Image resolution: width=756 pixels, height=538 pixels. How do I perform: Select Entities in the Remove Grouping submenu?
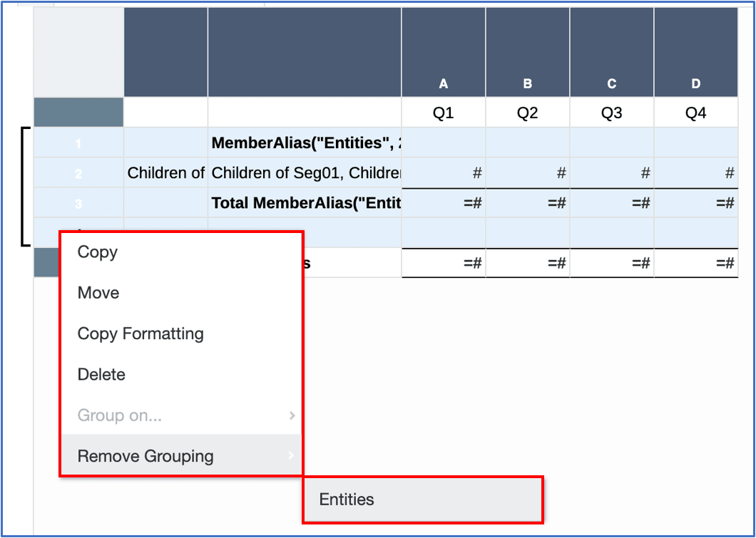pos(347,500)
